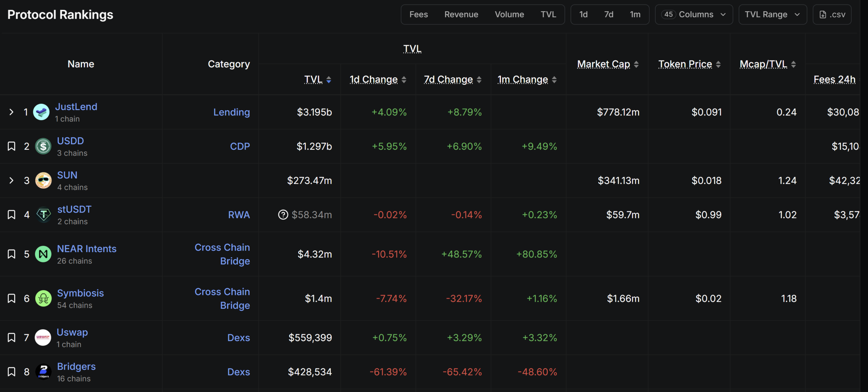Open the TVL Range dropdown
Viewport: 868px width, 392px height.
click(x=773, y=15)
